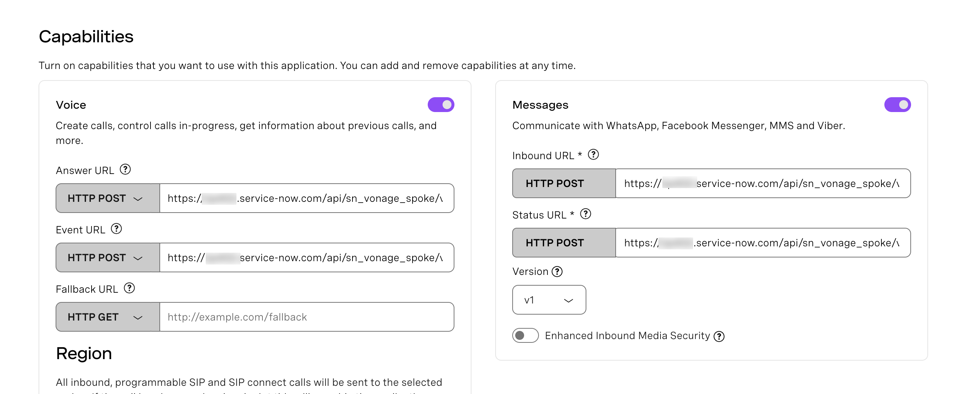
Task: Toggle the Voice capability switch
Action: coord(441,105)
